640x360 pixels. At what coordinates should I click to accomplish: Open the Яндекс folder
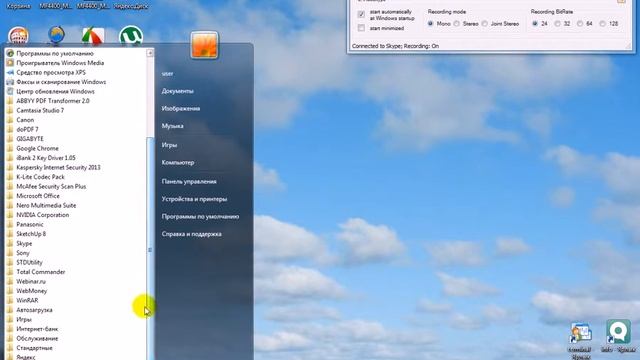pos(21,357)
